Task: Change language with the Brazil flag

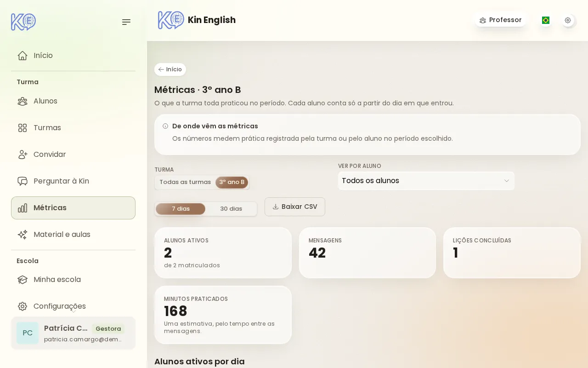Action: tap(546, 20)
